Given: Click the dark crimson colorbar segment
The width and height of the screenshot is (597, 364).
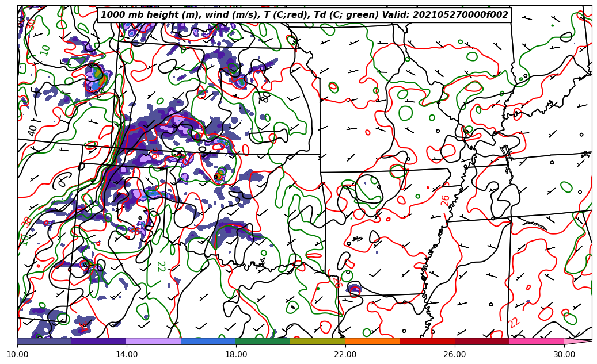Looking at the screenshot, I should tap(482, 341).
